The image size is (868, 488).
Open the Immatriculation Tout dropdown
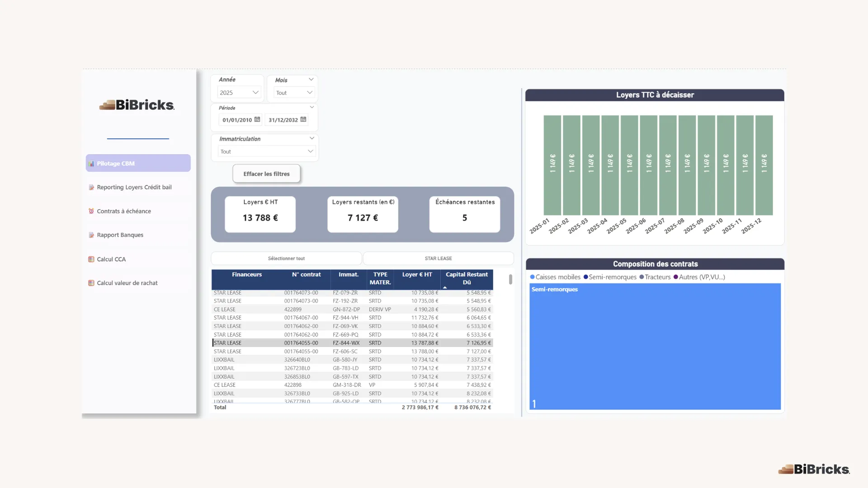[267, 151]
